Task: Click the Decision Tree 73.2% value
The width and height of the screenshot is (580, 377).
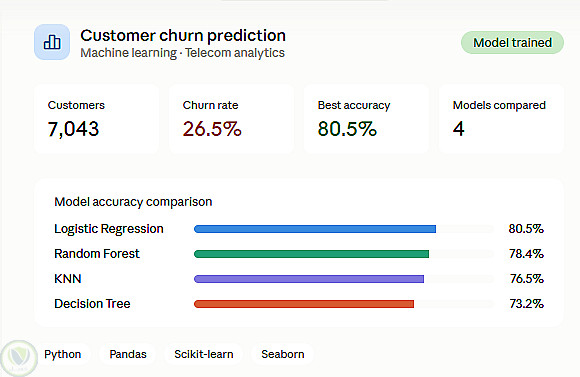Action: point(526,304)
